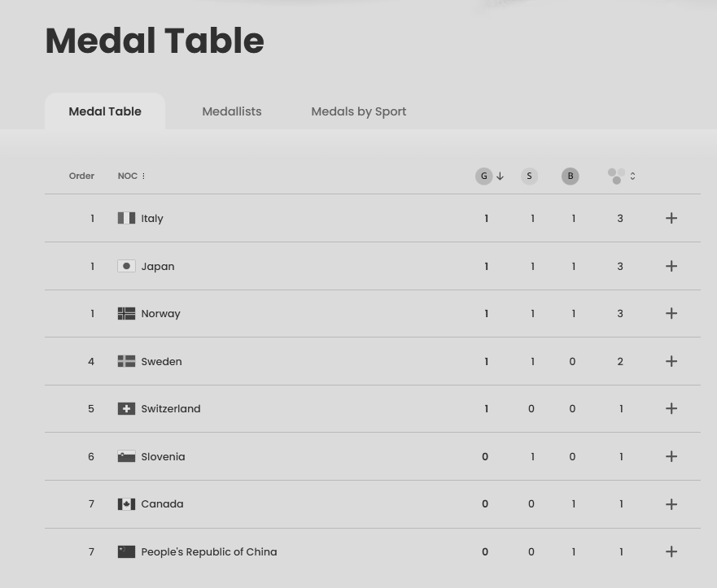This screenshot has height=588, width=717.
Task: Click the People's Republic of China flag
Action: (x=126, y=551)
